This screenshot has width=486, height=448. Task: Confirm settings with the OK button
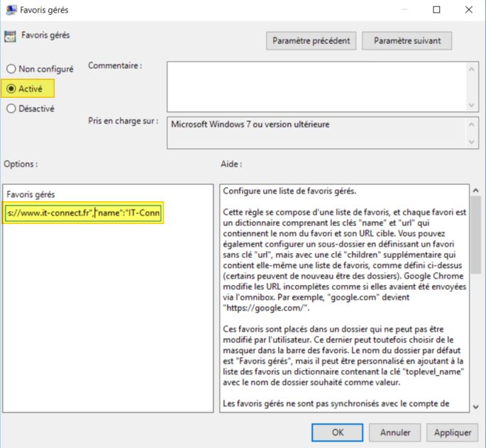[338, 432]
